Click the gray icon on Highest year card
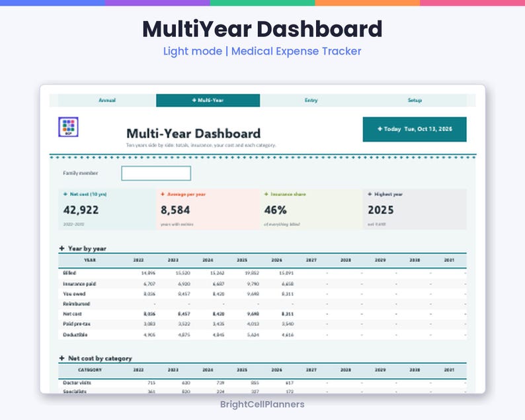The width and height of the screenshot is (525, 420). tap(370, 194)
